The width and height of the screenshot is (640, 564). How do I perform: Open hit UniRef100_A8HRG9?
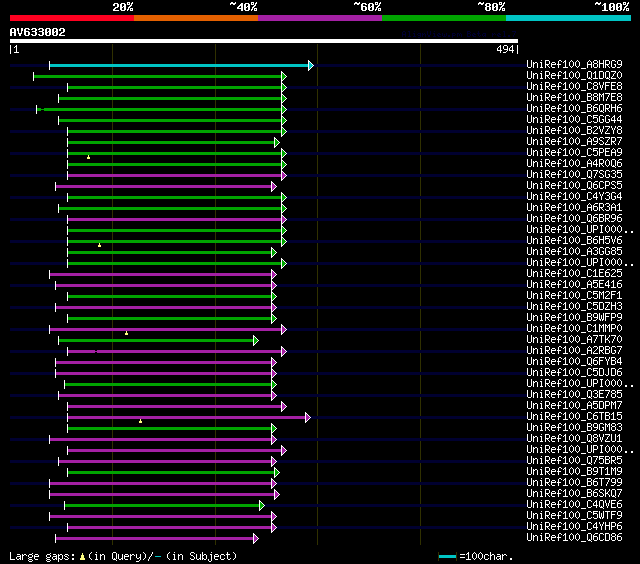[x=574, y=64]
